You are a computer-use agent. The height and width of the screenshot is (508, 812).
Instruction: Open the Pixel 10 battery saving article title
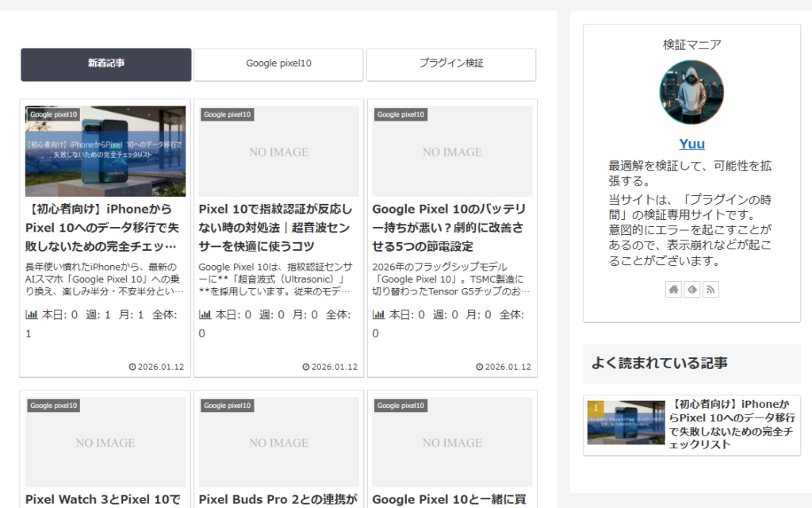[x=451, y=227]
